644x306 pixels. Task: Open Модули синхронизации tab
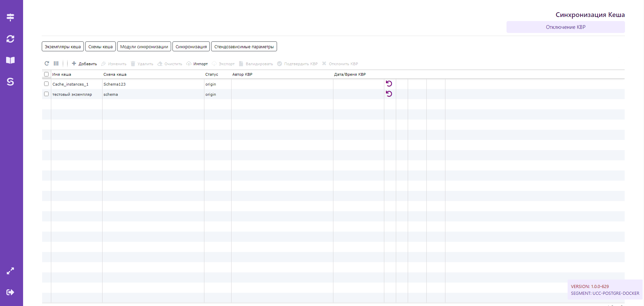pos(144,47)
